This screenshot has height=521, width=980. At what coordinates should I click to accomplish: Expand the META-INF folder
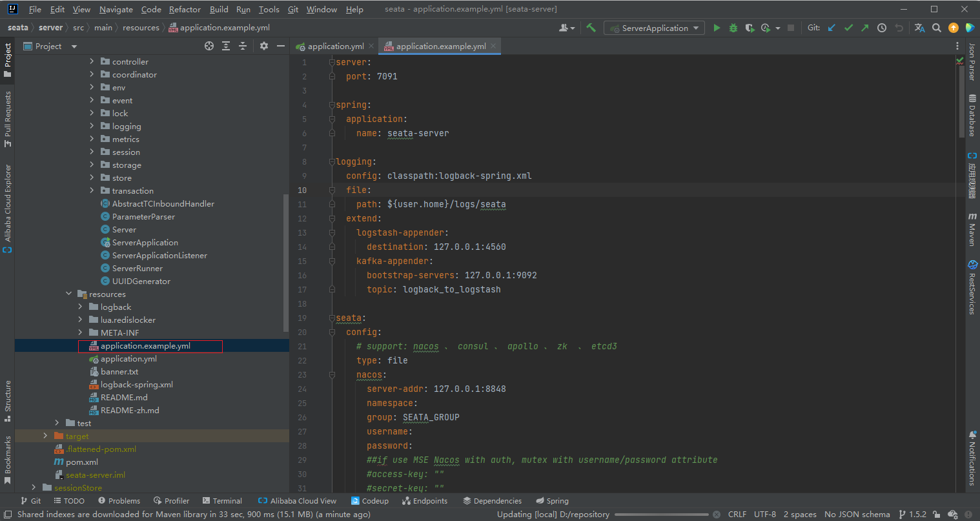(80, 332)
